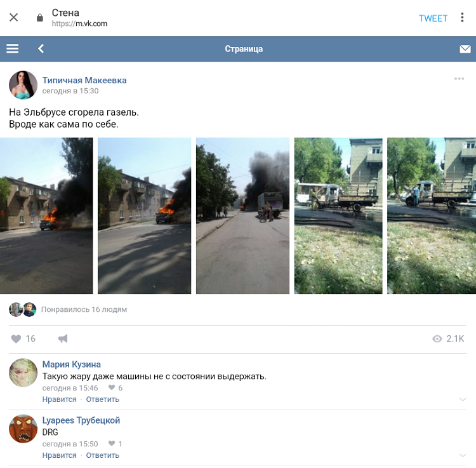Viewport: 476px width, 468px height.
Task: Open Типичная Макеевка page link
Action: 84,80
